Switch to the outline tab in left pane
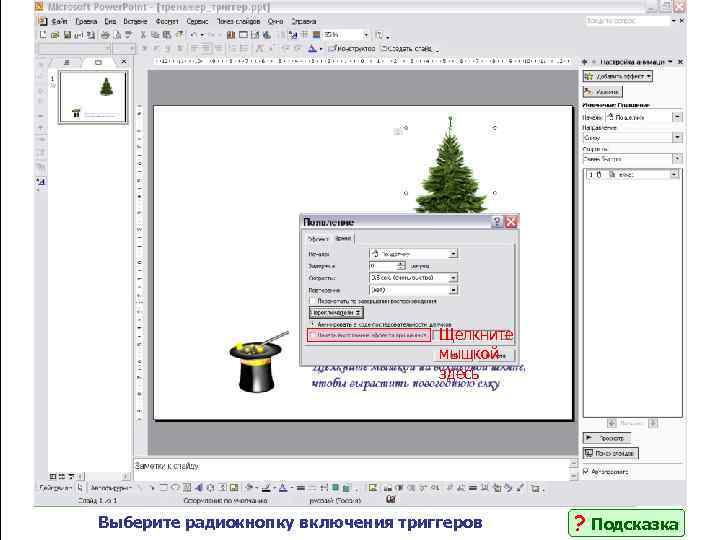The height and width of the screenshot is (540, 720). point(67,62)
